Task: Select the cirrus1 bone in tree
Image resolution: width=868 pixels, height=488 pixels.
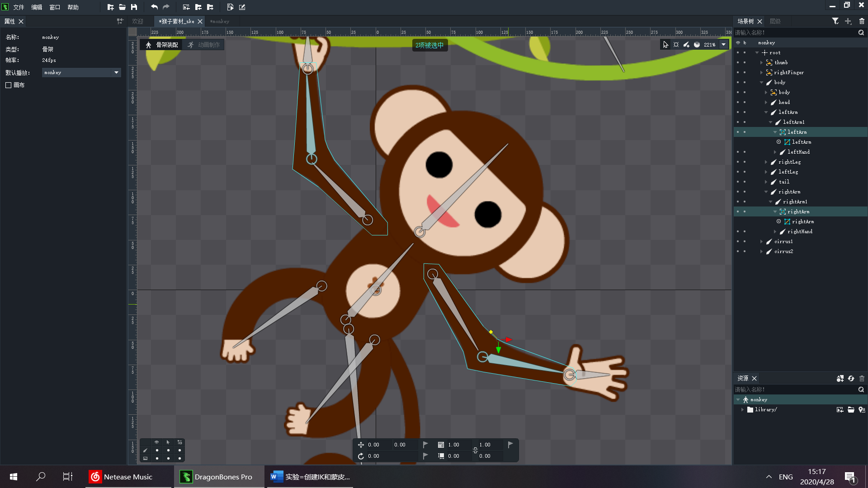Action: click(x=783, y=241)
